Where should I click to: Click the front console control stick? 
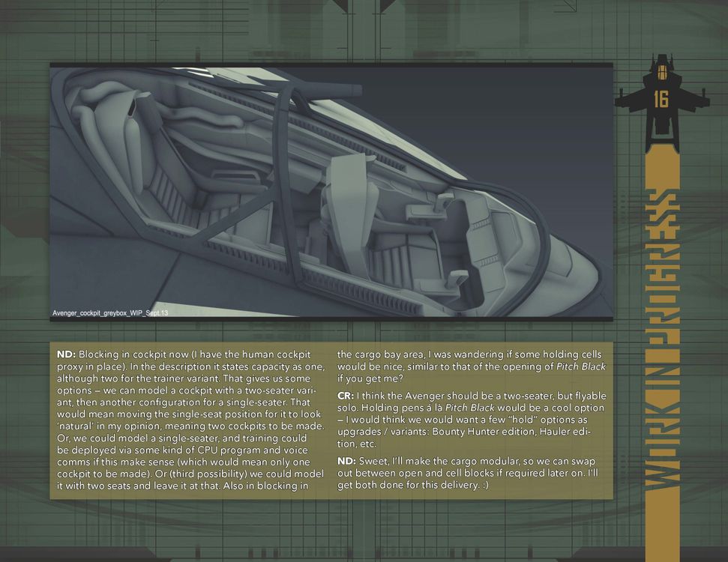tap(443, 205)
